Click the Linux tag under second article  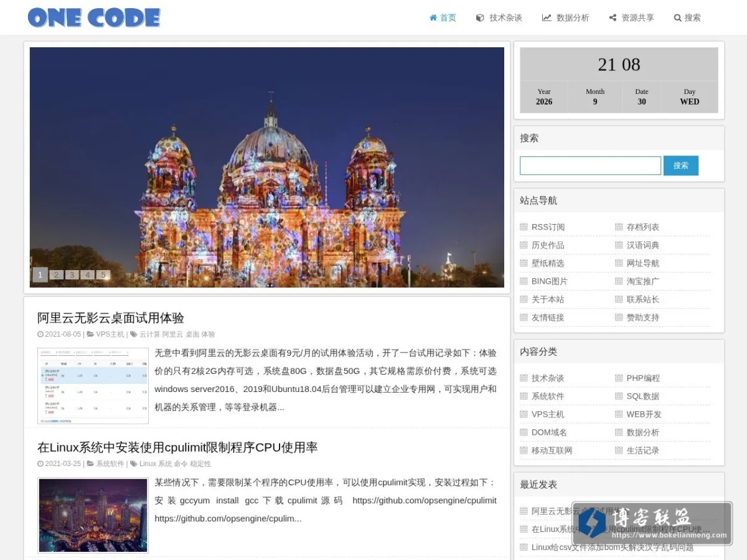point(148,464)
